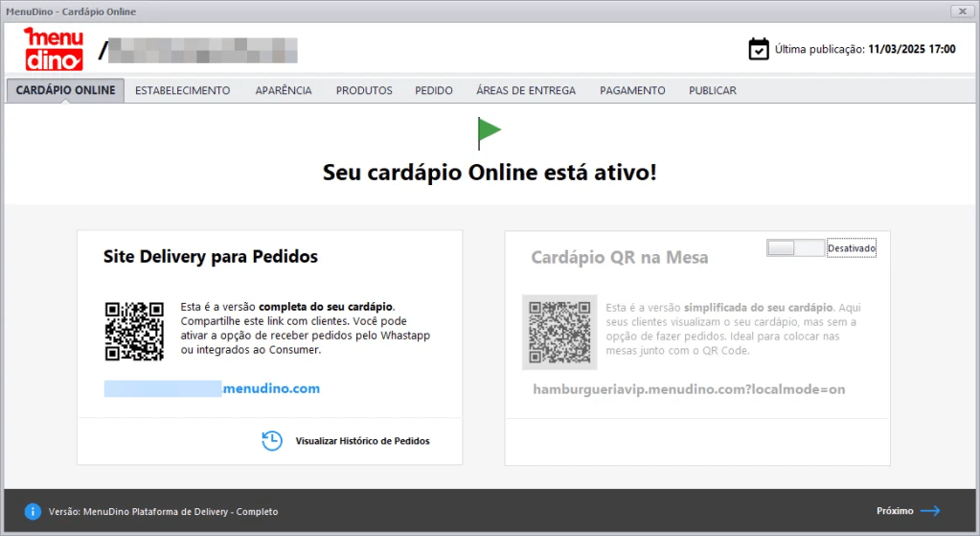Click the calendar check icon beside Última publicação

(758, 49)
